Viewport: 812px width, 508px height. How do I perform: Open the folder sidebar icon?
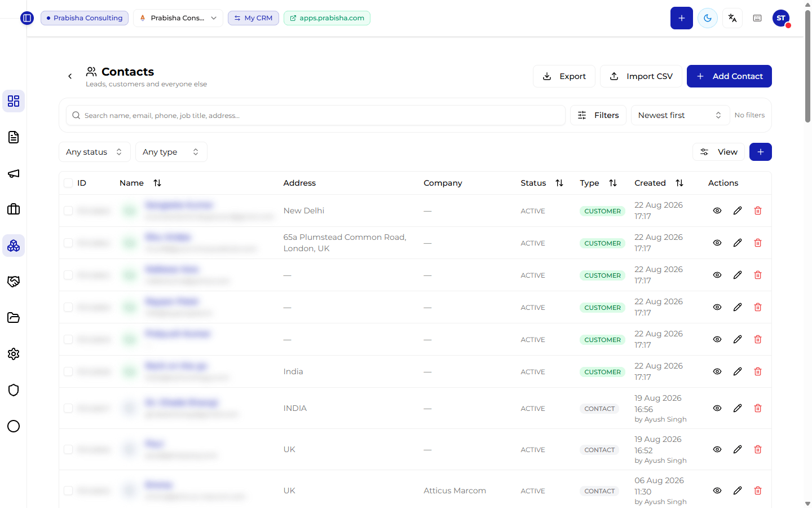tap(14, 318)
